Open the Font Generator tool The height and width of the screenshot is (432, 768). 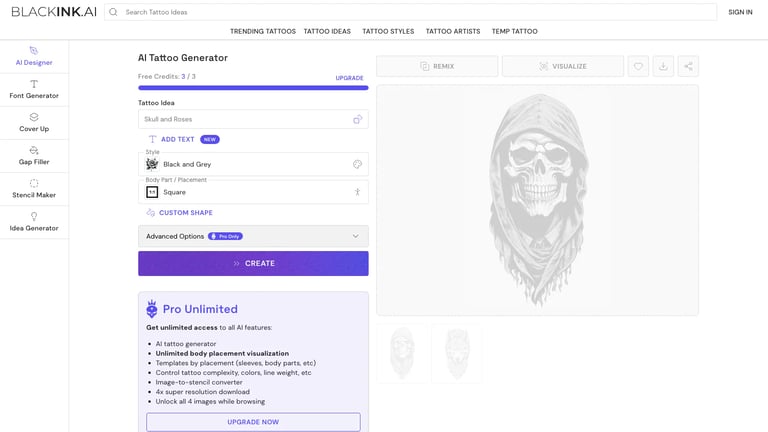(x=34, y=90)
